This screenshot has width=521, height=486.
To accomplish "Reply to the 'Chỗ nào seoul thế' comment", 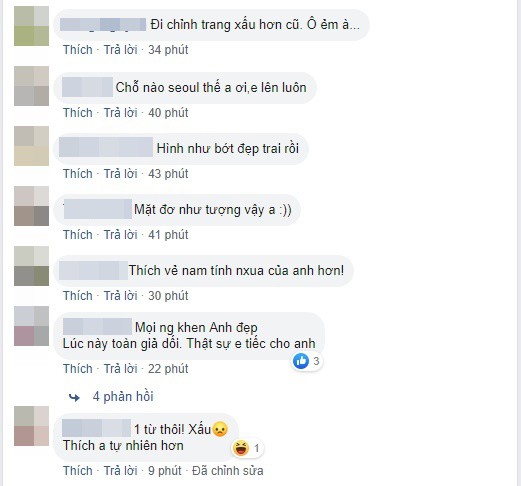I will (120, 113).
